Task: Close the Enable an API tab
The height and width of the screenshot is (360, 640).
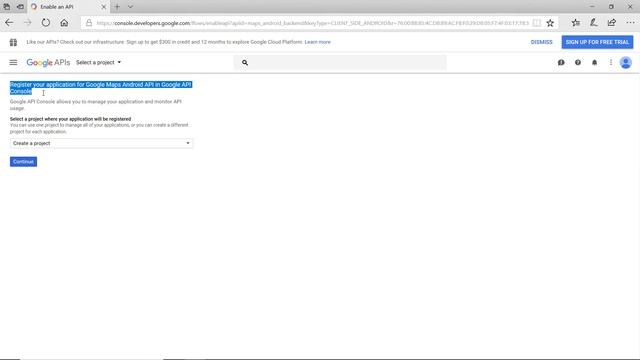Action: click(103, 7)
